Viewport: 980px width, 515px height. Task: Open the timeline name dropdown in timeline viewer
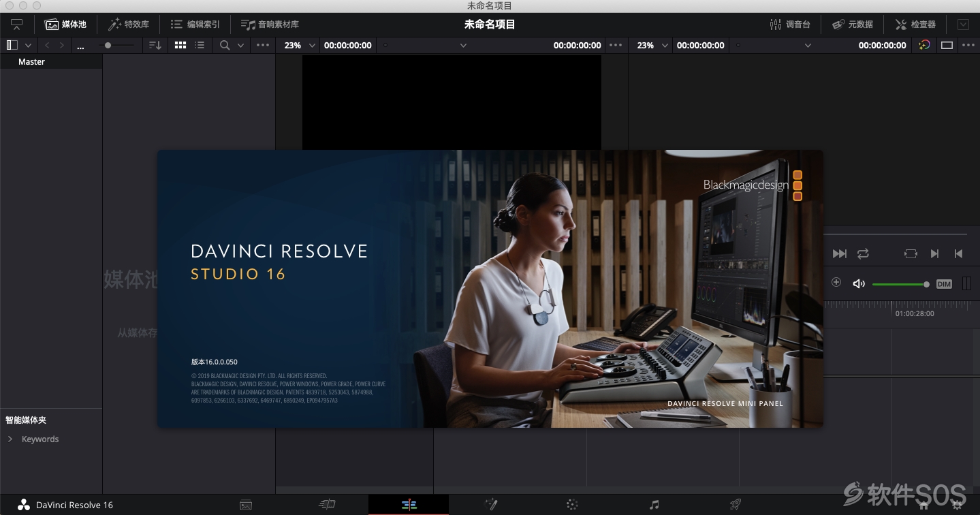point(808,45)
